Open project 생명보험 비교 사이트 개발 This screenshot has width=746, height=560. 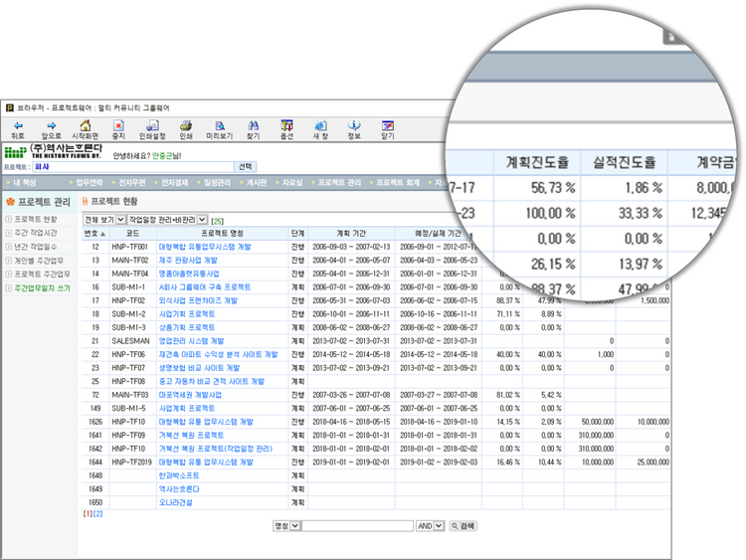[199, 368]
